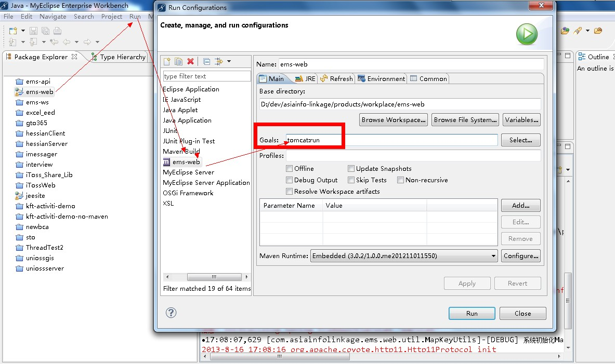Image resolution: width=615 pixels, height=364 pixels.
Task: Collapse all launch configurations in tree
Action: [x=207, y=61]
